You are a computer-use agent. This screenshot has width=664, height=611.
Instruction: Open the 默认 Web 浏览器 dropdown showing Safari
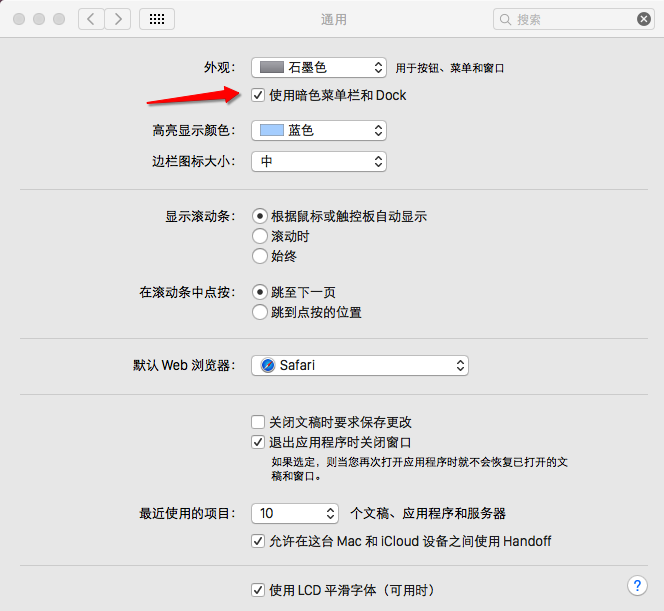[x=360, y=365]
